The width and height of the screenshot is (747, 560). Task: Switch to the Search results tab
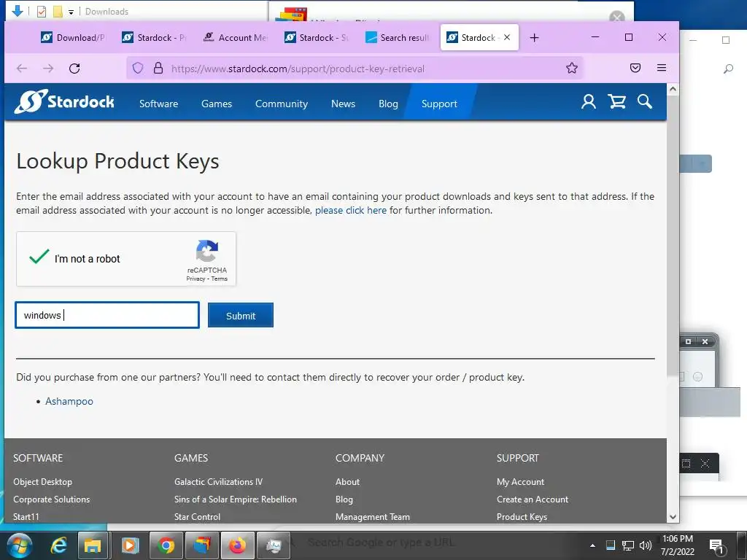pos(398,38)
